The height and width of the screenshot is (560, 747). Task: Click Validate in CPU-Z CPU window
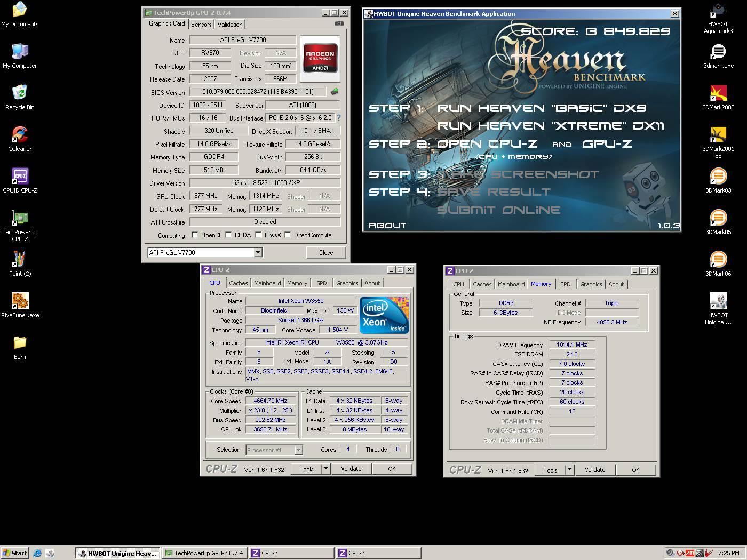[x=351, y=469]
